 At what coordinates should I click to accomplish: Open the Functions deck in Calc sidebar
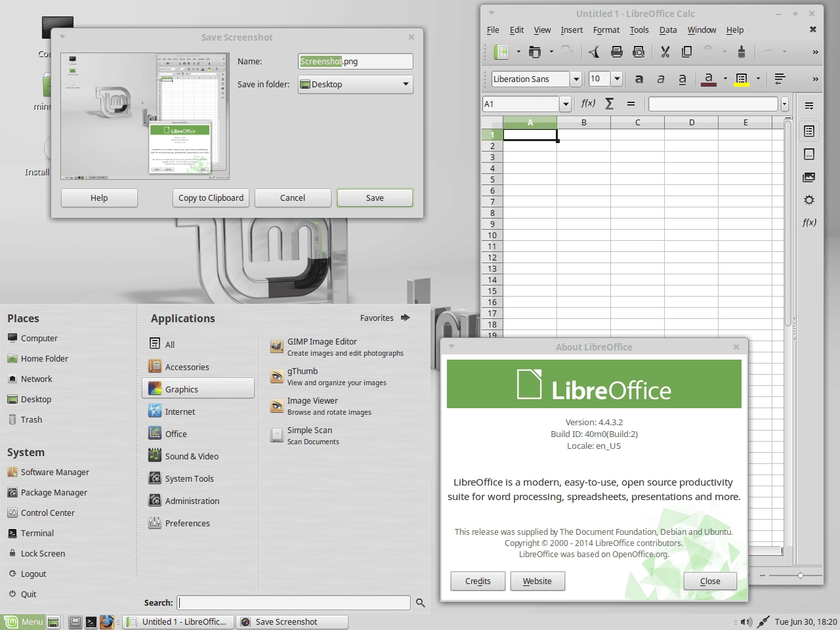809,222
